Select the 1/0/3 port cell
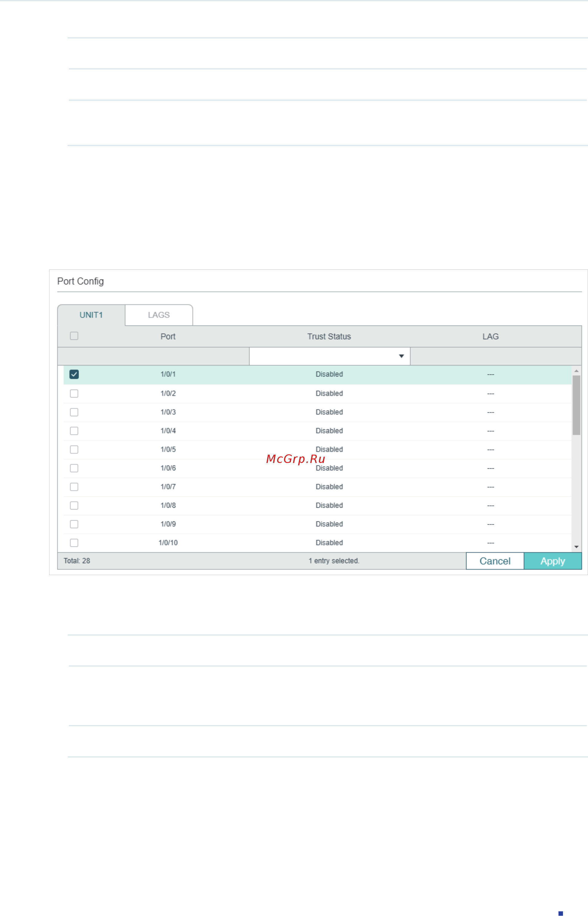Viewport: 588px width, 917px height. [x=168, y=412]
